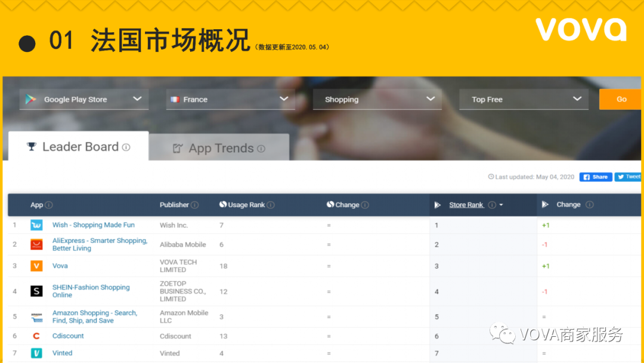Viewport: 644px width, 363px height.
Task: Expand the Top Free chart dropdown
Action: [524, 99]
